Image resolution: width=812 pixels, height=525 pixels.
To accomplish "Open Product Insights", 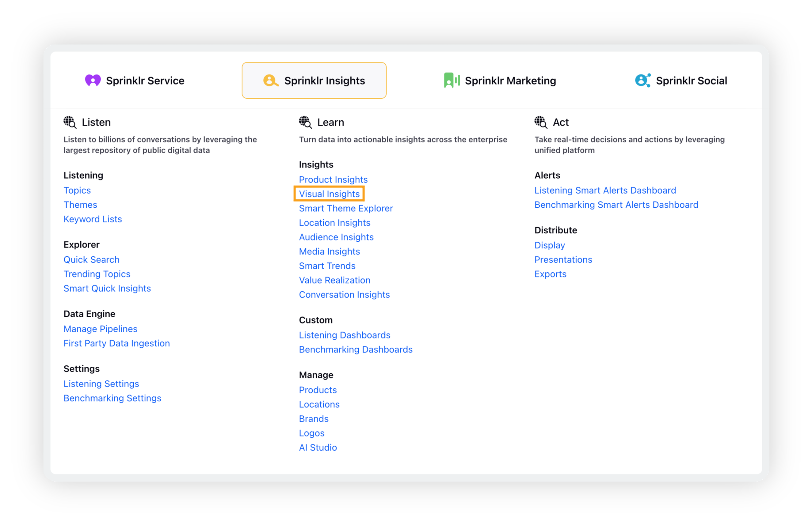I will (x=333, y=179).
